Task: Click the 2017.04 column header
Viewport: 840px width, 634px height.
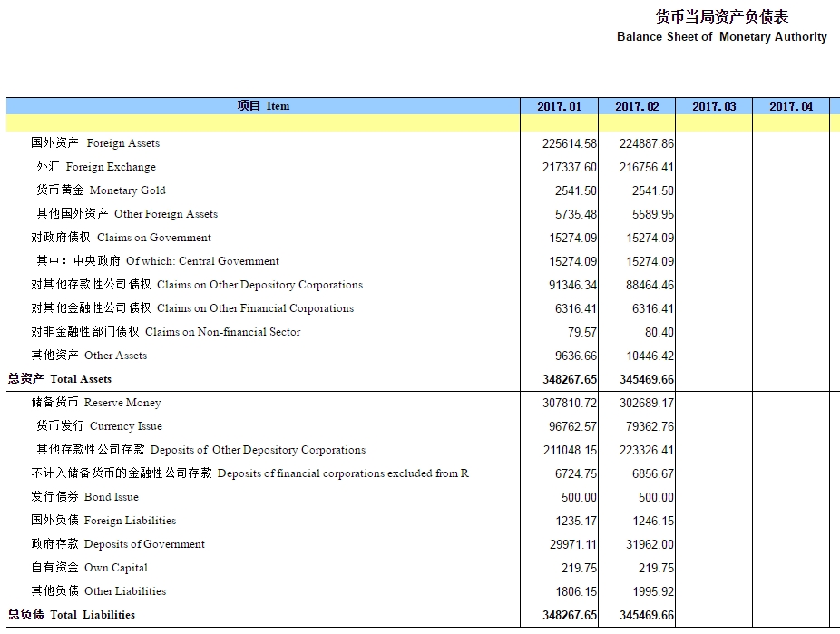Action: [x=791, y=107]
